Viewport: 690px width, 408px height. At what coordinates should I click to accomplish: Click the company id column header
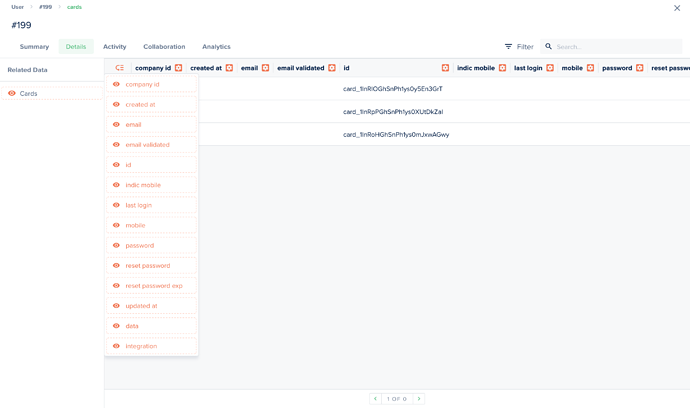[153, 68]
